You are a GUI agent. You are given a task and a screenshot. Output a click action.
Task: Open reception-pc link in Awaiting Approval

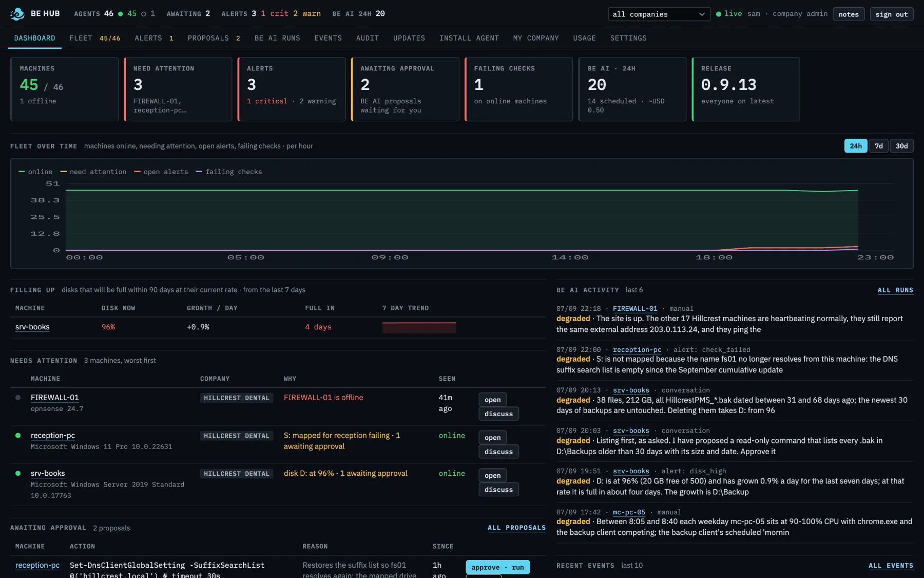pyautogui.click(x=37, y=565)
